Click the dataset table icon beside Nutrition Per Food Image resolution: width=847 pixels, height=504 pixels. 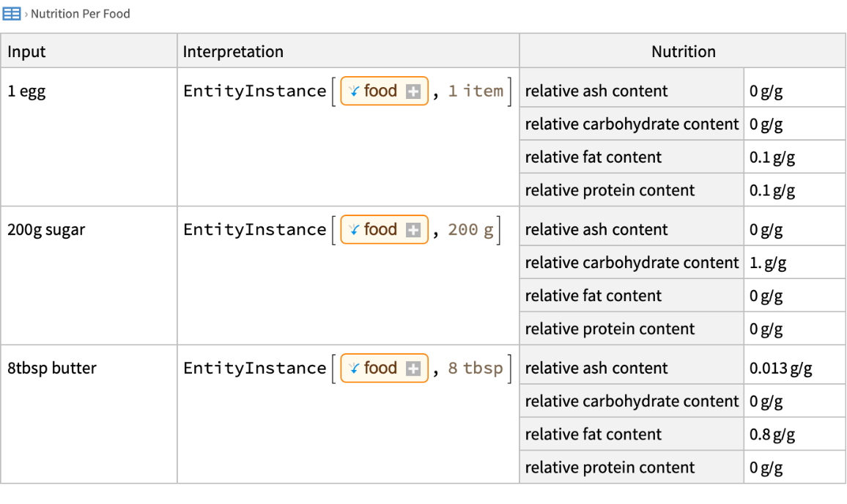[x=12, y=14]
